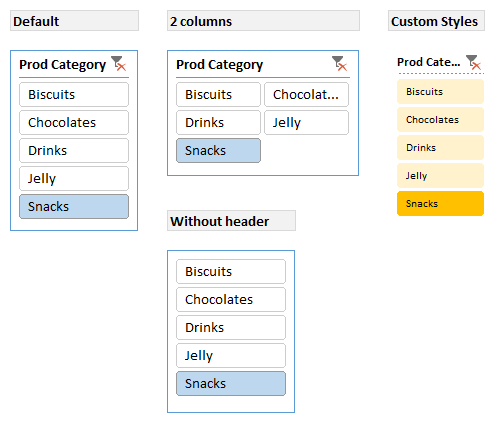488x424 pixels.
Task: Choose Drinks in Custom Styles slicer
Action: click(440, 148)
